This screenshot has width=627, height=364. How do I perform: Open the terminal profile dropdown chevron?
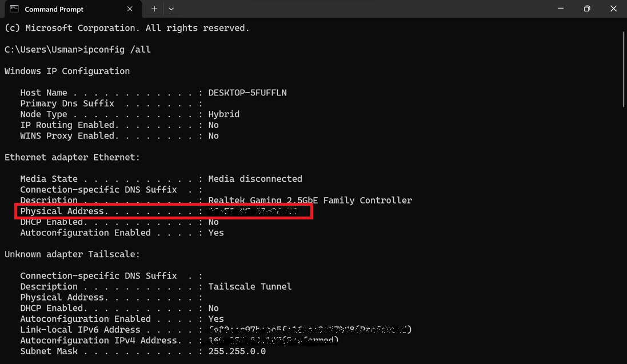[170, 9]
